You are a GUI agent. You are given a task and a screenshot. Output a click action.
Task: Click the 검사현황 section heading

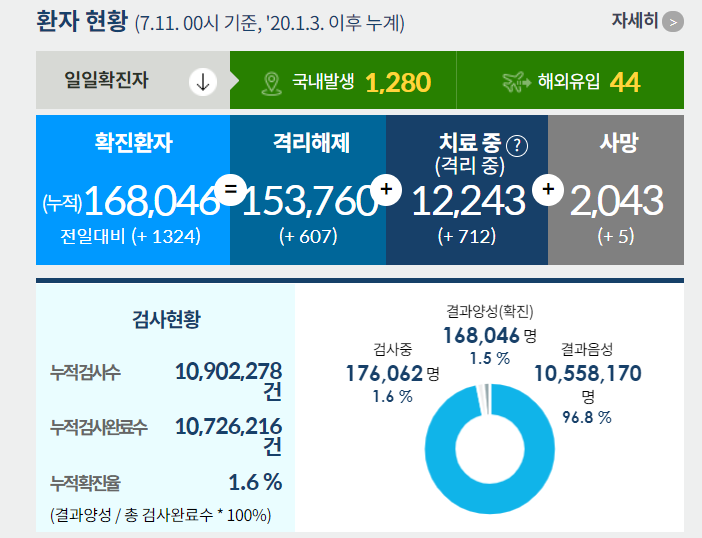pos(166,319)
